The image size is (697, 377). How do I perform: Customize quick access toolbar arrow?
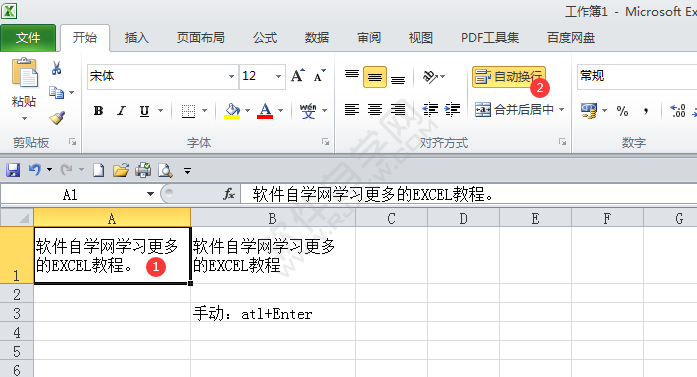pos(188,170)
